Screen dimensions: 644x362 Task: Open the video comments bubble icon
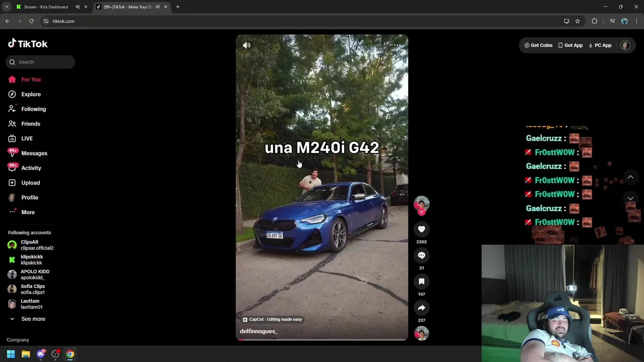coord(422,255)
